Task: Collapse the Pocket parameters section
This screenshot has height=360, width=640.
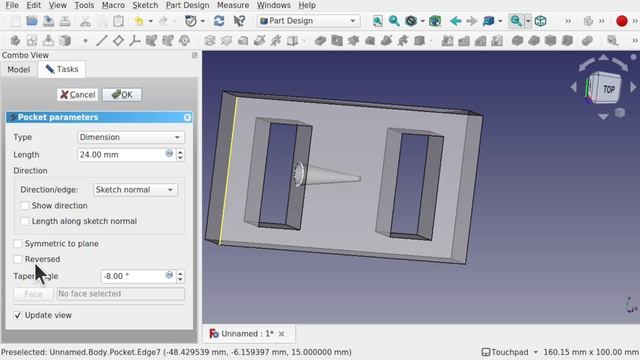Action: pyautogui.click(x=187, y=118)
